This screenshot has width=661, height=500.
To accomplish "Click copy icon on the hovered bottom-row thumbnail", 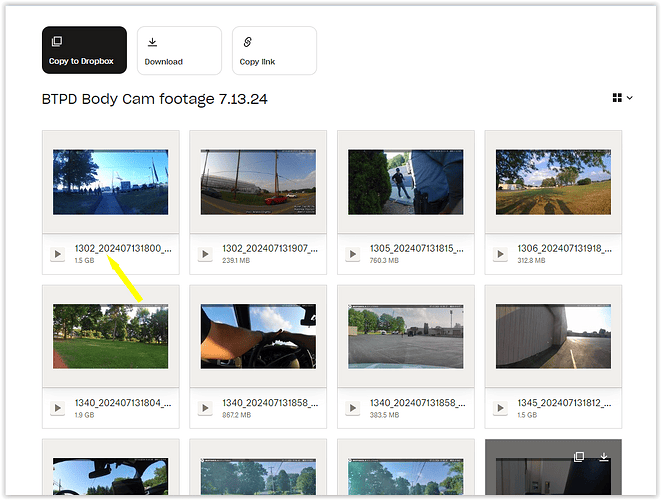I will pyautogui.click(x=579, y=457).
